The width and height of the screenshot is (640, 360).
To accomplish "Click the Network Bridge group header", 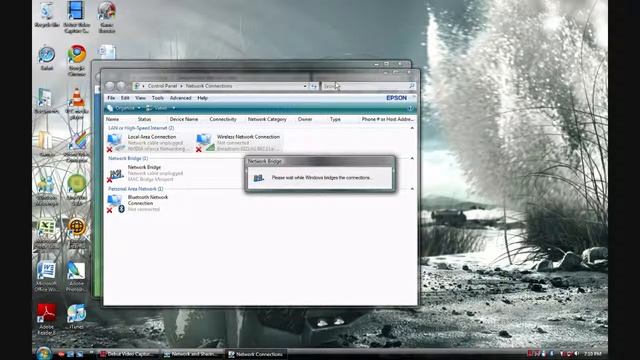I will pos(128,158).
